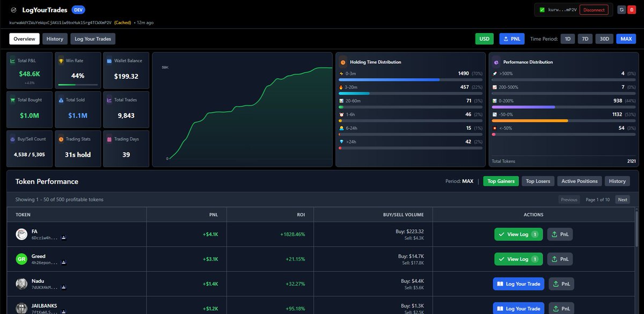Image resolution: width=644 pixels, height=314 pixels.
Task: Click the LogYourTrades logo icon
Action: 13,10
